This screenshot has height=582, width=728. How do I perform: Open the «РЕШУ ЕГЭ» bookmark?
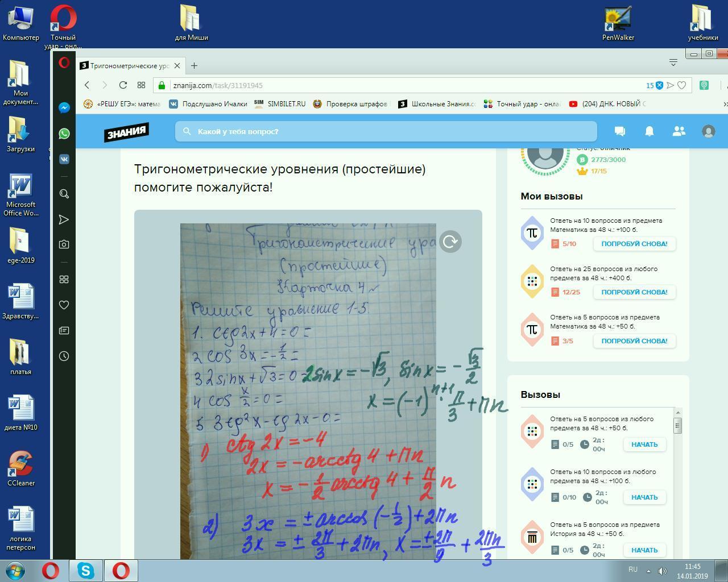tap(122, 104)
